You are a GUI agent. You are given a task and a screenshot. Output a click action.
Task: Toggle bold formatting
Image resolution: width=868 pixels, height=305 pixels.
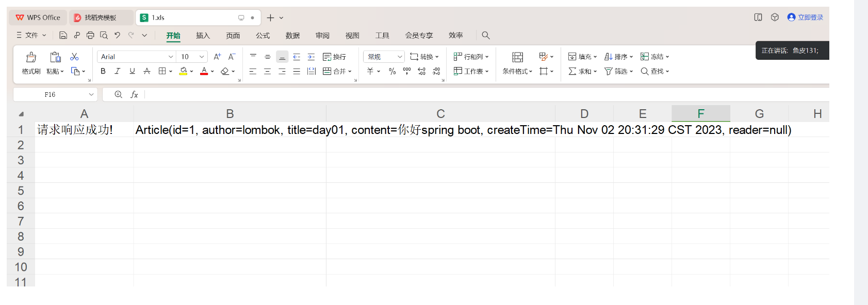(103, 71)
